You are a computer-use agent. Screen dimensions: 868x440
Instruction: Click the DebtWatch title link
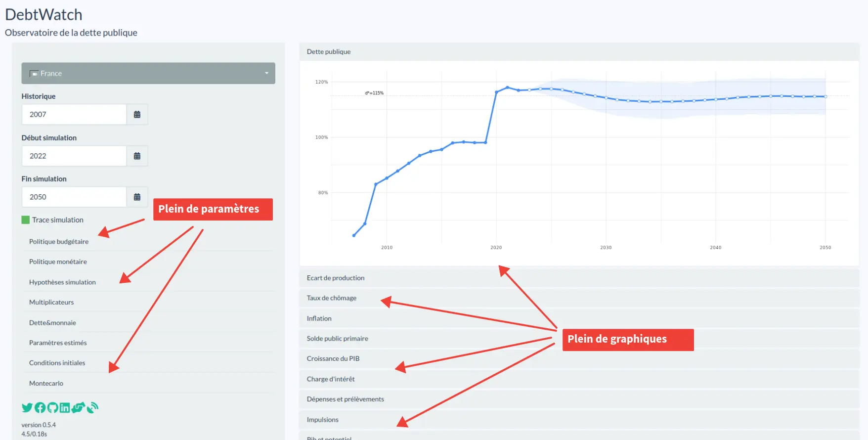(43, 15)
